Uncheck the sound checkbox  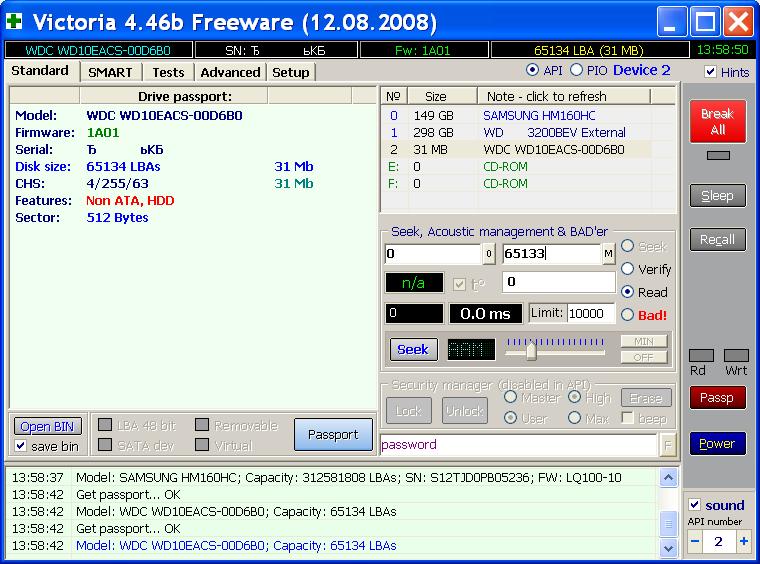pyautogui.click(x=695, y=505)
